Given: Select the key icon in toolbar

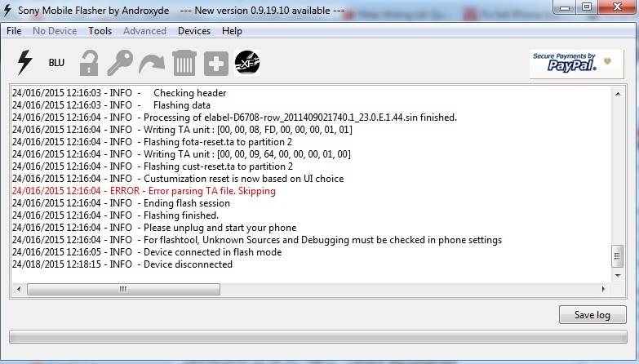Looking at the screenshot, I should pyautogui.click(x=120, y=63).
